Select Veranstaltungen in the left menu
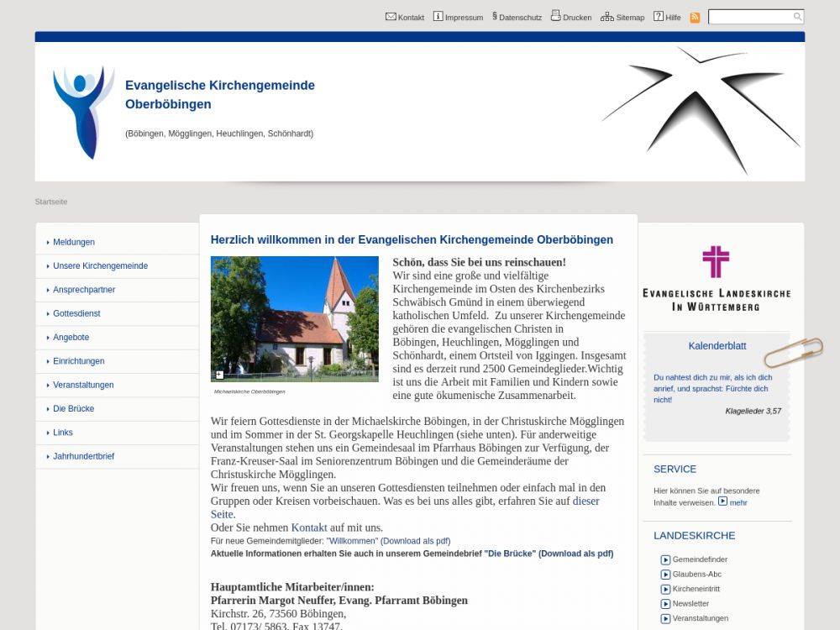The width and height of the screenshot is (840, 630). (x=83, y=385)
